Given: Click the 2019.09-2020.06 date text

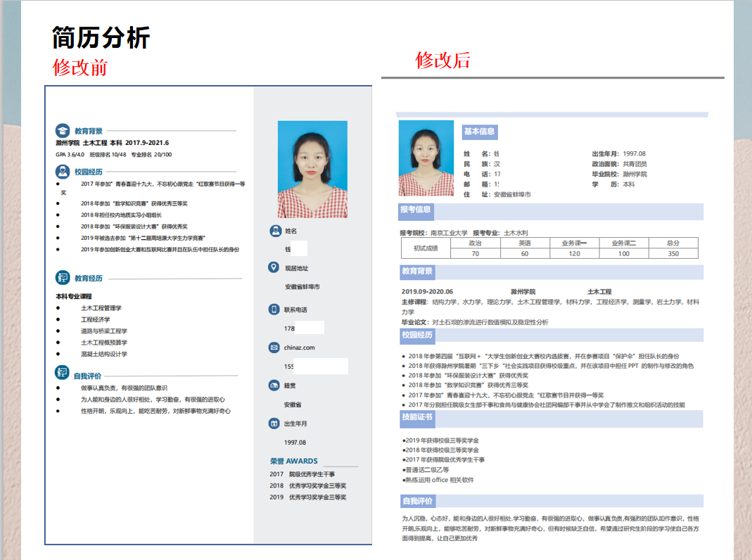Looking at the screenshot, I should tap(427, 291).
